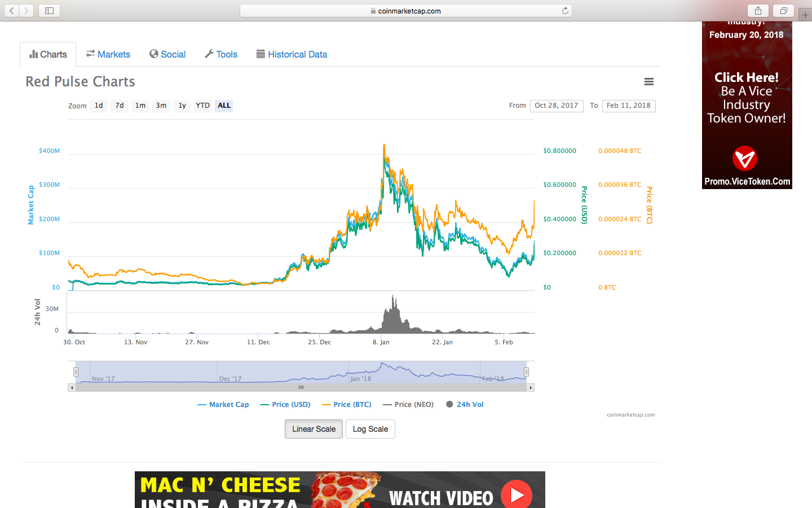The height and width of the screenshot is (508, 812).
Task: Set chart zoom to 3m
Action: 161,106
